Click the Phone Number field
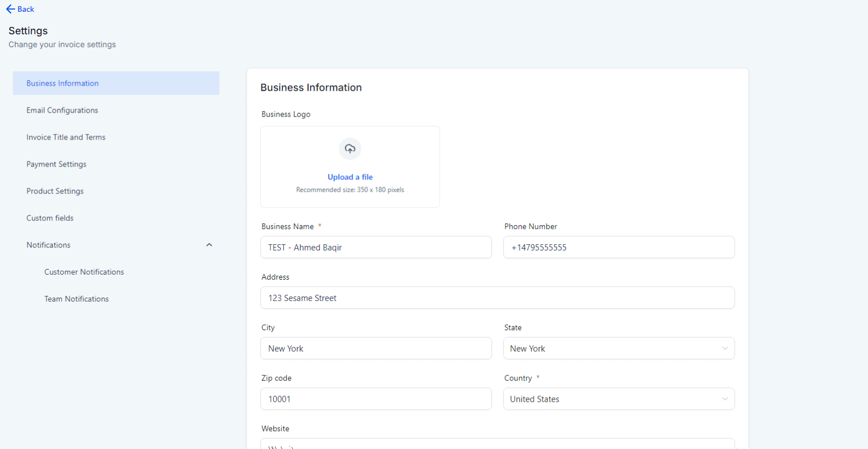The height and width of the screenshot is (449, 868). (x=618, y=247)
